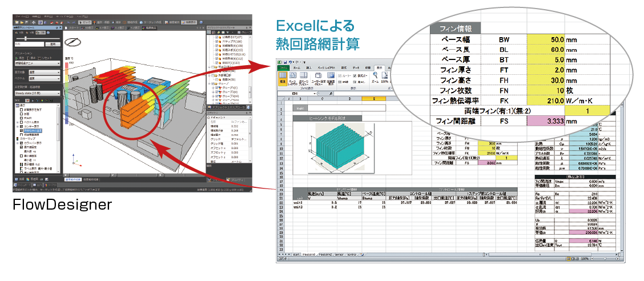Open the ヘルプ menu in FlowDesigner
The height and width of the screenshot is (281, 644).
(82, 16)
